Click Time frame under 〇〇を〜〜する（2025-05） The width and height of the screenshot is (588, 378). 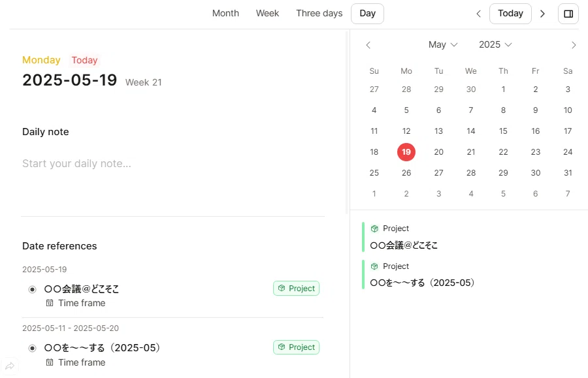pyautogui.click(x=82, y=362)
